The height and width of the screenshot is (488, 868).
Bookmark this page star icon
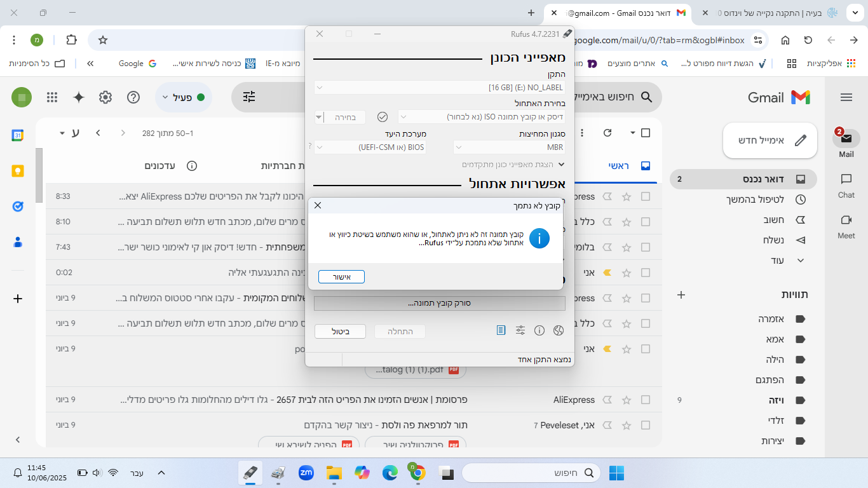[103, 40]
